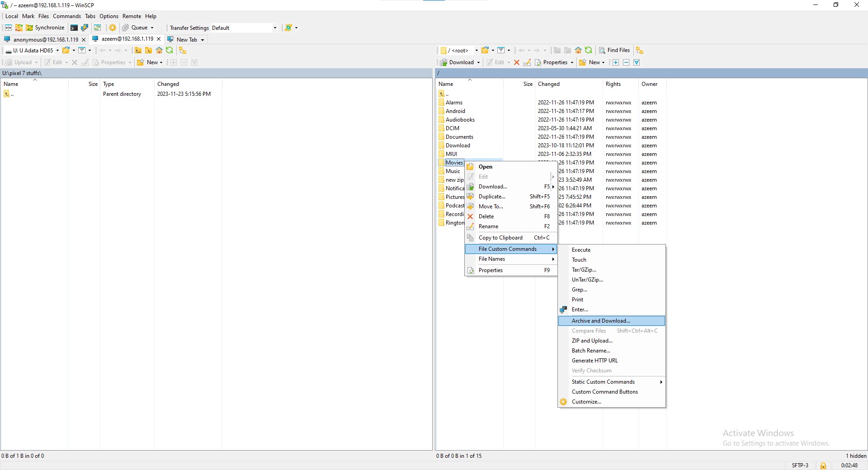Expand the local drive U: Adata HD65 dropdown

57,50
